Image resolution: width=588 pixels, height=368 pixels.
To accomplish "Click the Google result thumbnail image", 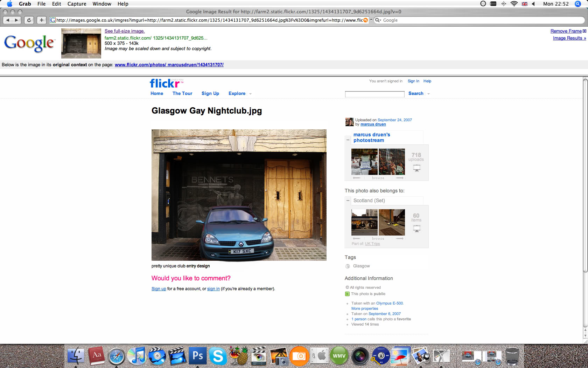I will tap(81, 43).
